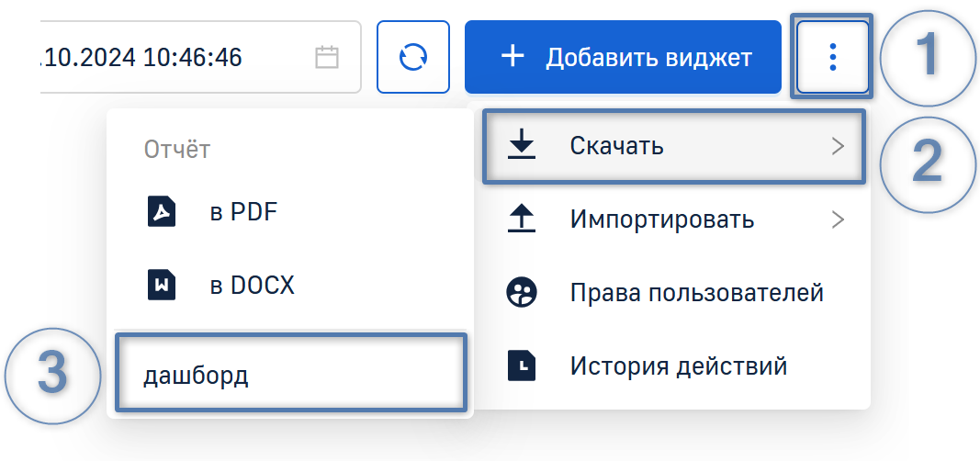The image size is (980, 461).
Task: Expand the Импортировать submenu chevron
Action: pyautogui.click(x=837, y=219)
